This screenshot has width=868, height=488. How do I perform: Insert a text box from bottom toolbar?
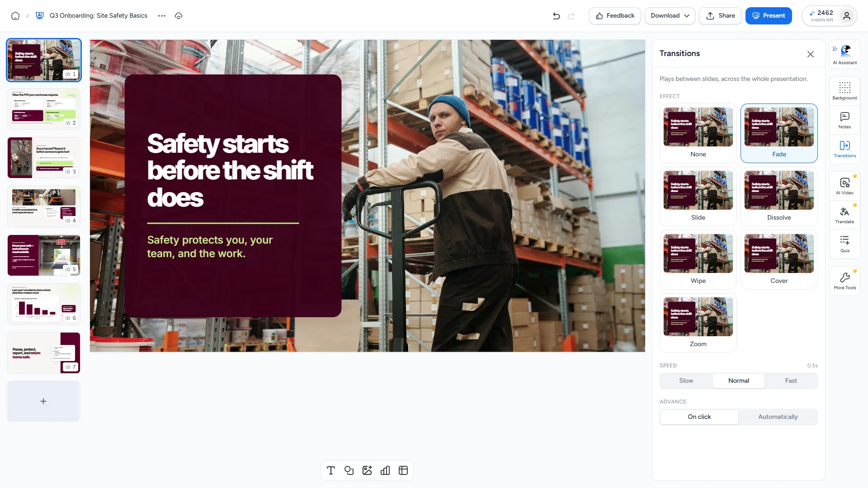[x=331, y=470]
